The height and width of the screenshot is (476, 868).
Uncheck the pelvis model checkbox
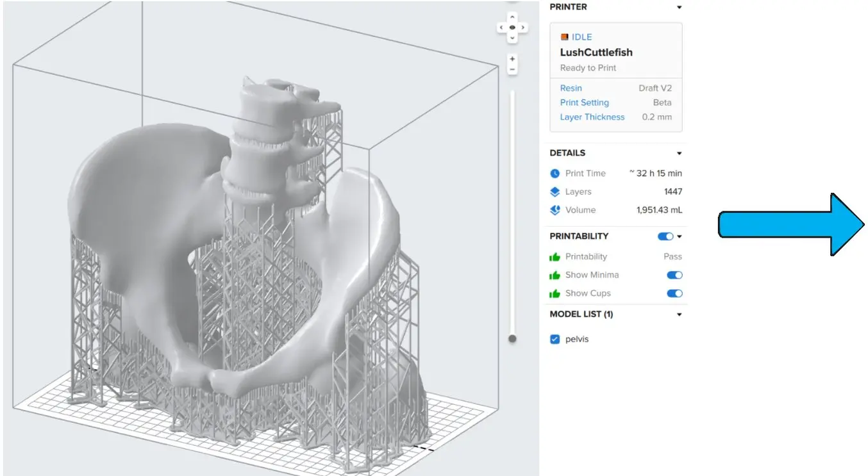555,340
